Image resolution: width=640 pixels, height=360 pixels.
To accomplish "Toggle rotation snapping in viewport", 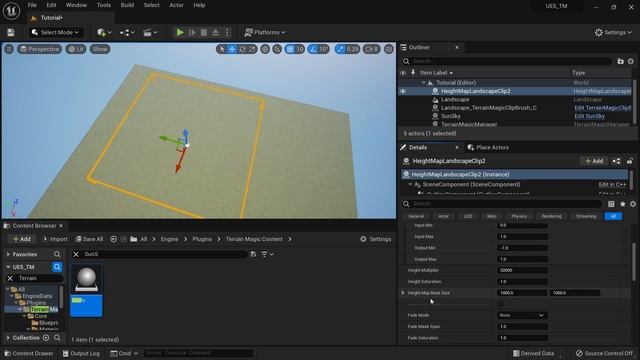I will click(x=313, y=49).
